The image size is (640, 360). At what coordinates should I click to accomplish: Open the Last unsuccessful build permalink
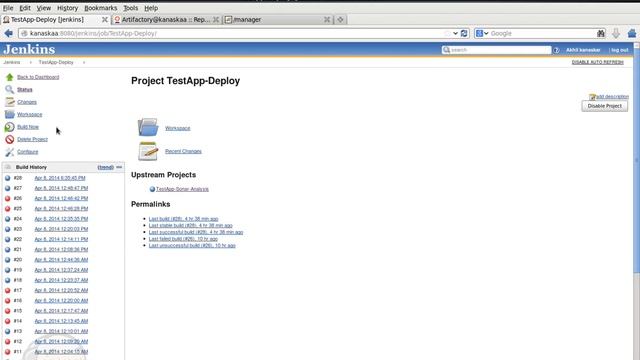tap(192, 246)
